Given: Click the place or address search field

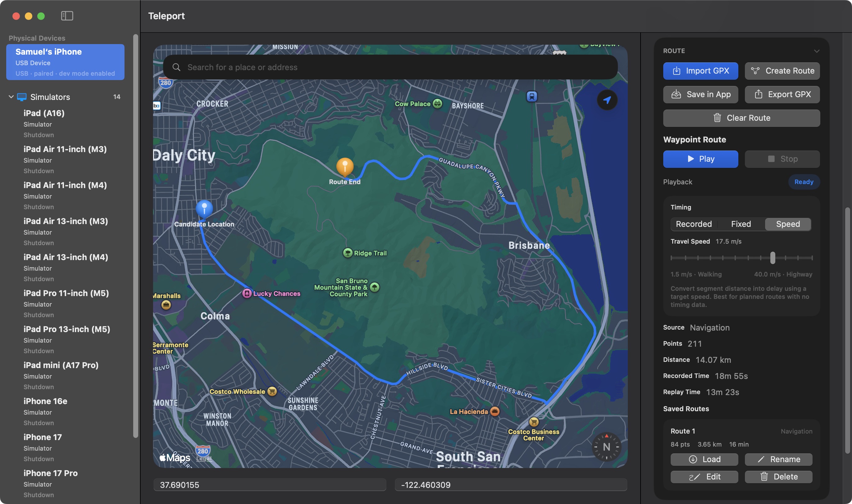Looking at the screenshot, I should pyautogui.click(x=390, y=67).
